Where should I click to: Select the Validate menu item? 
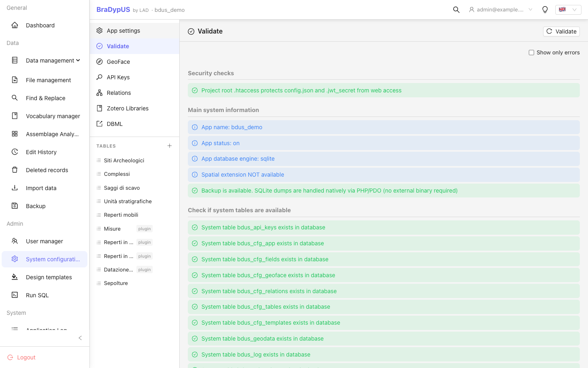pos(134,46)
